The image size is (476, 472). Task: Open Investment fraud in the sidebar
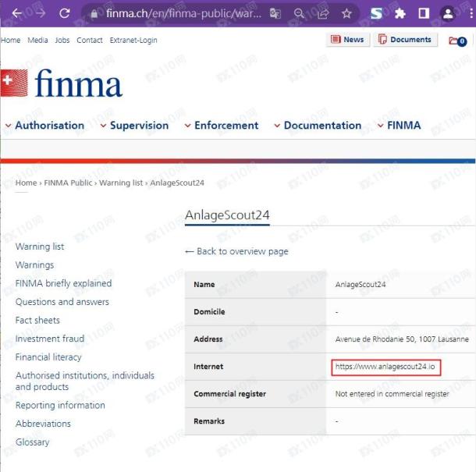coord(50,339)
